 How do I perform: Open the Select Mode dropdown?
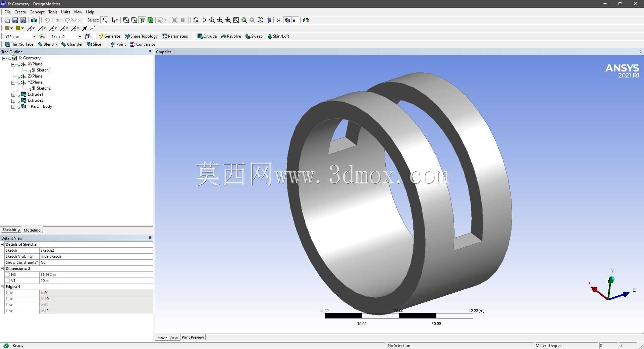[115, 20]
